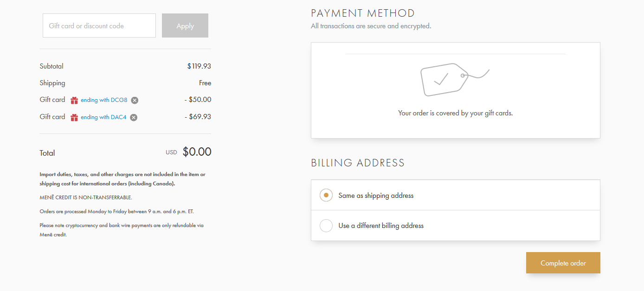Click the Free shipping value
The height and width of the screenshot is (291, 644).
click(x=205, y=83)
